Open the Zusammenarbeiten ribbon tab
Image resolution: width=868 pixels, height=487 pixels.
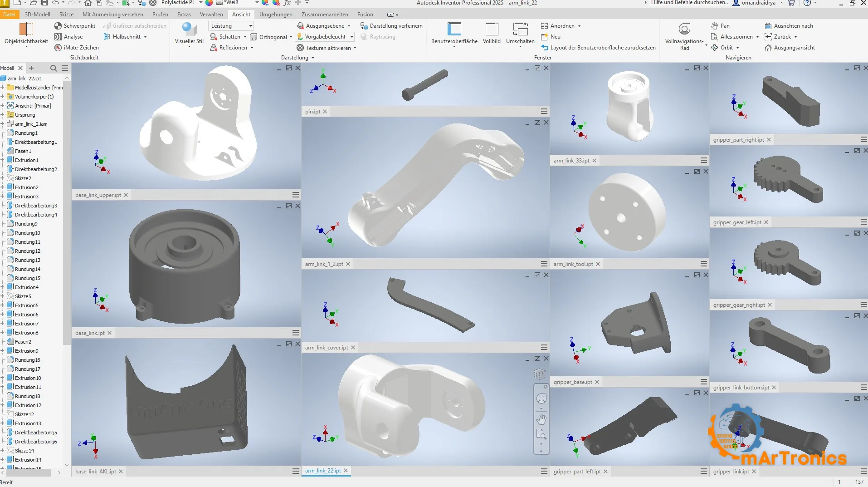(x=325, y=15)
